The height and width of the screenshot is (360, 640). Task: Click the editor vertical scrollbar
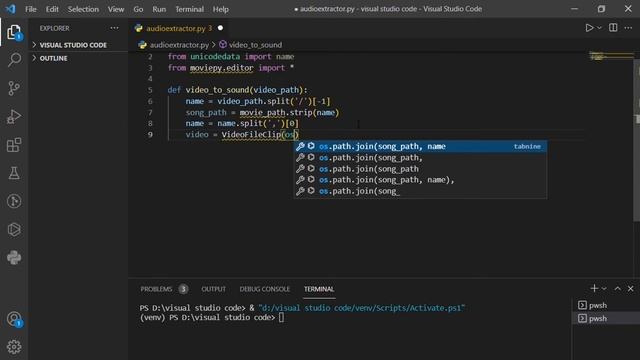point(636,140)
